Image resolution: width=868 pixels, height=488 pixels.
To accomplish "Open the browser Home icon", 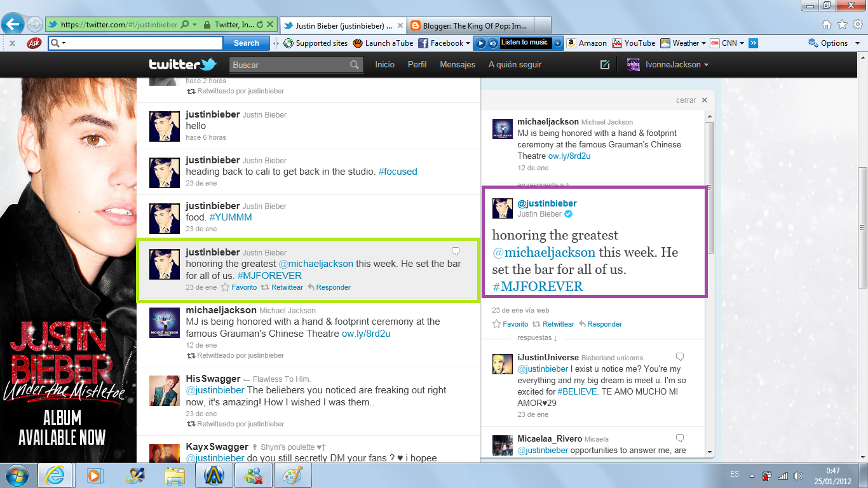I will click(x=827, y=25).
